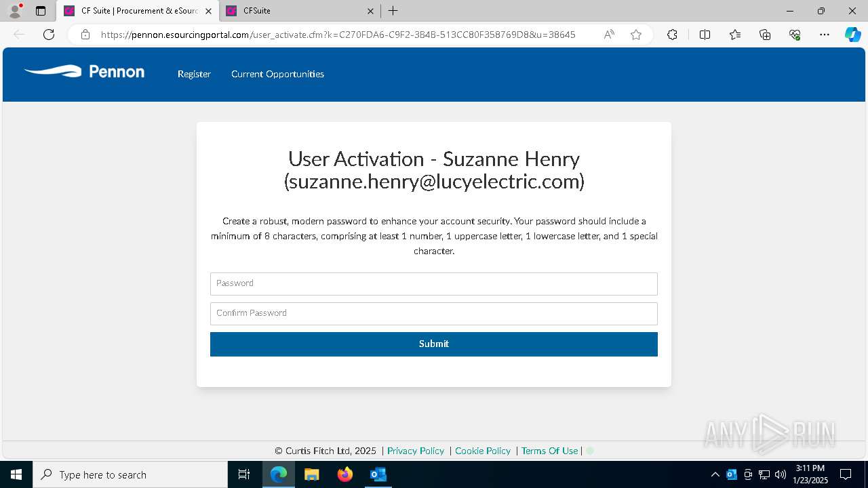Viewport: 868px width, 488px height.
Task: Open Edge Settings and more menu
Action: click(825, 35)
